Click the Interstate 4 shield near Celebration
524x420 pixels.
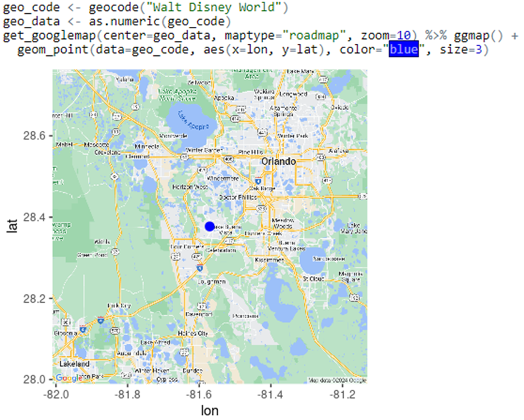[200, 267]
